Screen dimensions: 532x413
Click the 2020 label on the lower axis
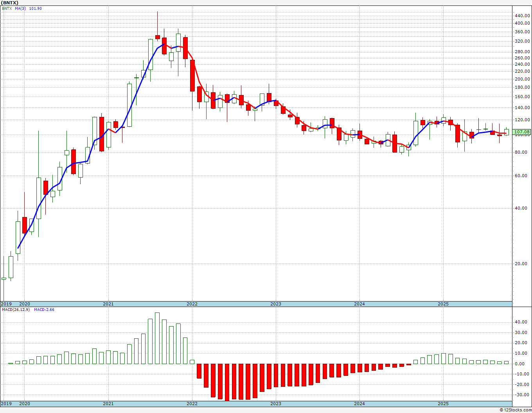coord(25,404)
